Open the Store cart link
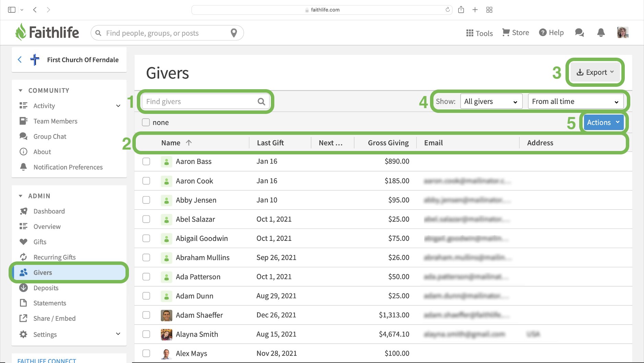 point(515,33)
